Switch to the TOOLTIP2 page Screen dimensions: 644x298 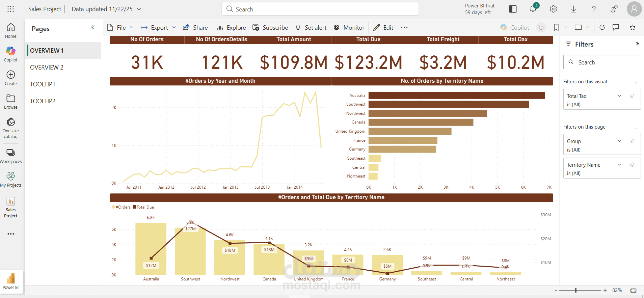pyautogui.click(x=63, y=101)
